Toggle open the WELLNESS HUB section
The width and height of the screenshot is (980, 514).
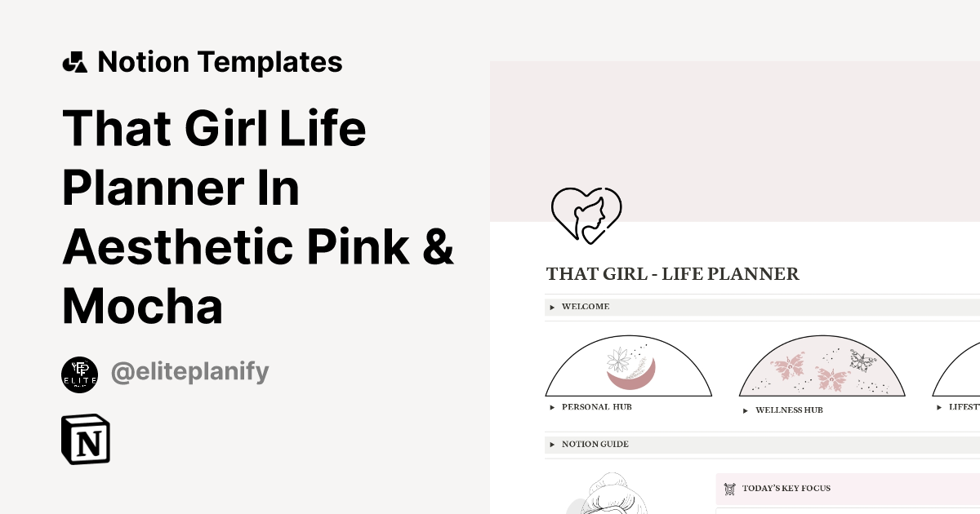point(744,410)
